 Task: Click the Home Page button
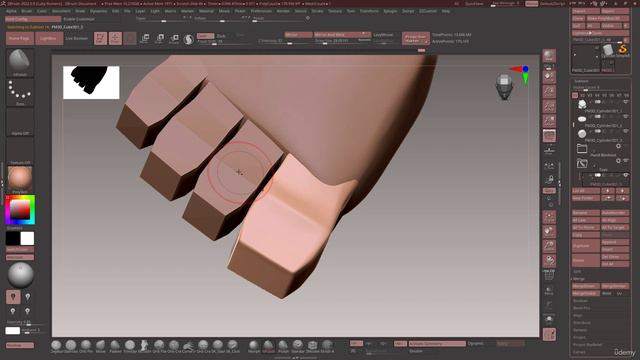(20, 38)
